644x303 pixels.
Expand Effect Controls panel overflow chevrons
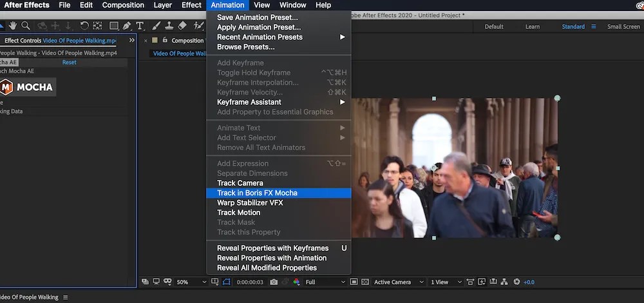(132, 40)
